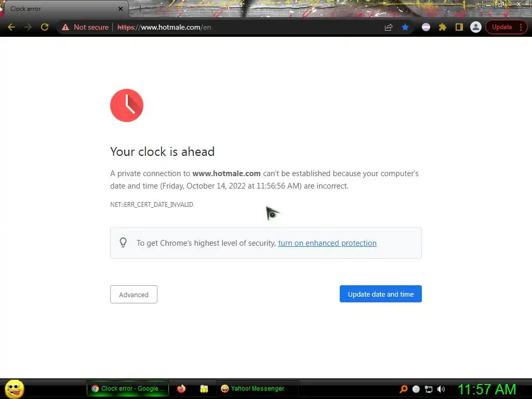
Task: Open the network connection tray icon
Action: [x=429, y=389]
